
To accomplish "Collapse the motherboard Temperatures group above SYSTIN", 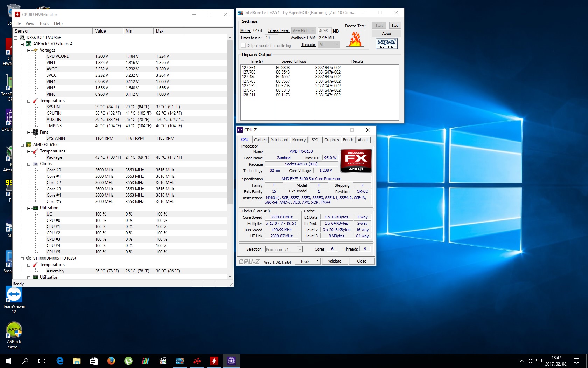I will 29,101.
